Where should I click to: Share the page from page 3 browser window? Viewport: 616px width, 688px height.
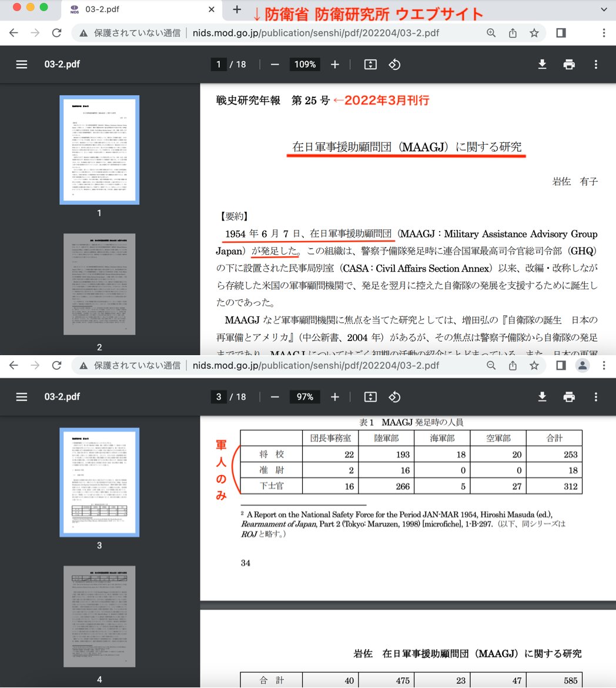click(513, 366)
